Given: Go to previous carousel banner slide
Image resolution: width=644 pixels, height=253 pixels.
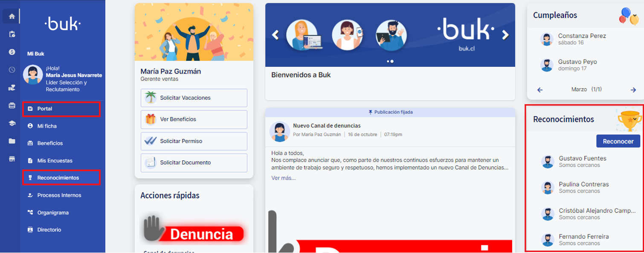Looking at the screenshot, I should click(276, 35).
